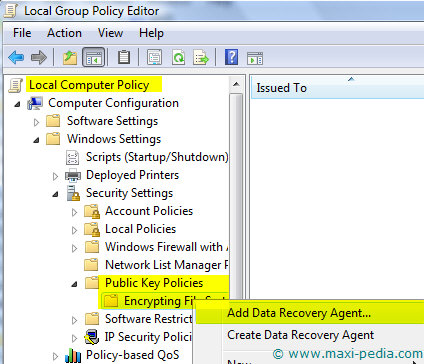Expand the Local Policies node

pos(74,230)
